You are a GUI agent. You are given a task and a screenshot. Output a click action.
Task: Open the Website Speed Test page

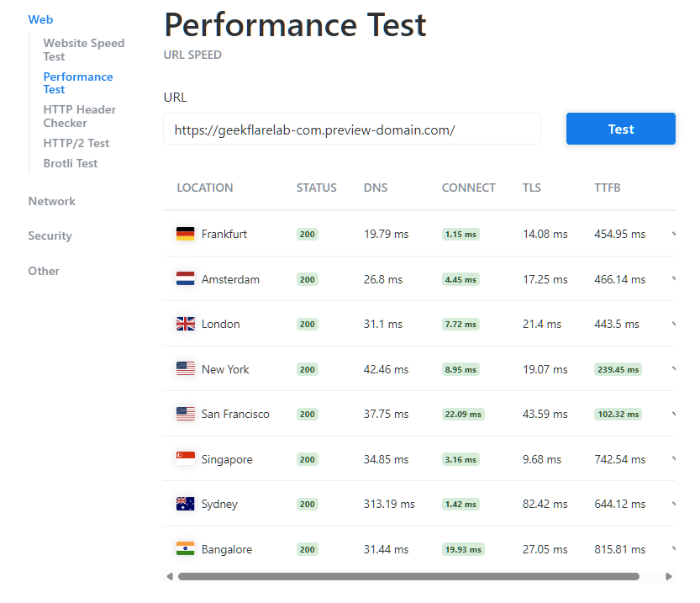click(83, 49)
